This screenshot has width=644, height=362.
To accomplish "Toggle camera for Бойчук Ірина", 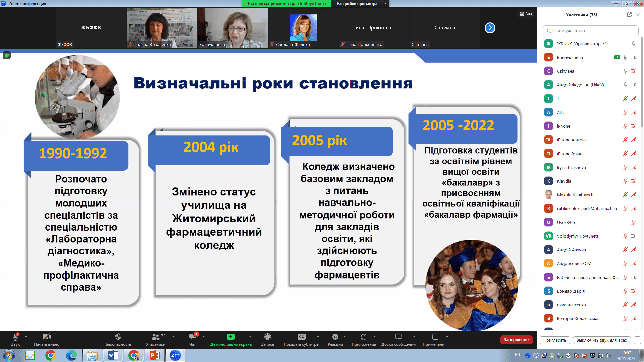I will pyautogui.click(x=633, y=57).
